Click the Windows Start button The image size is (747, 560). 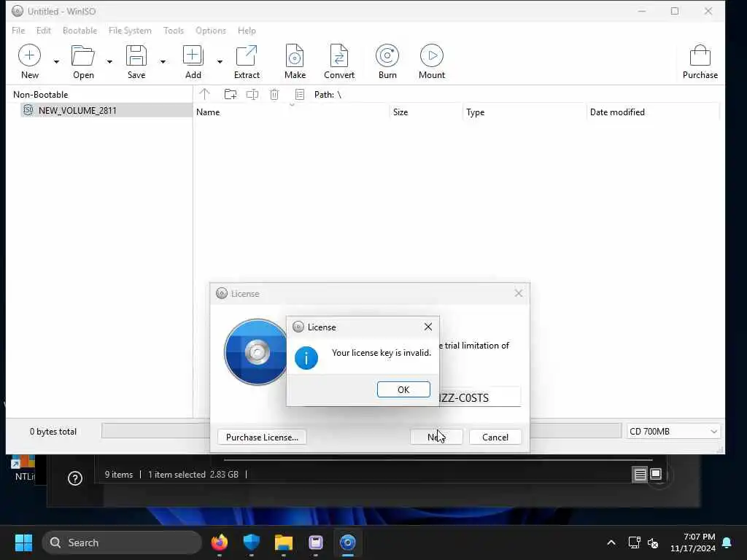pyautogui.click(x=23, y=542)
